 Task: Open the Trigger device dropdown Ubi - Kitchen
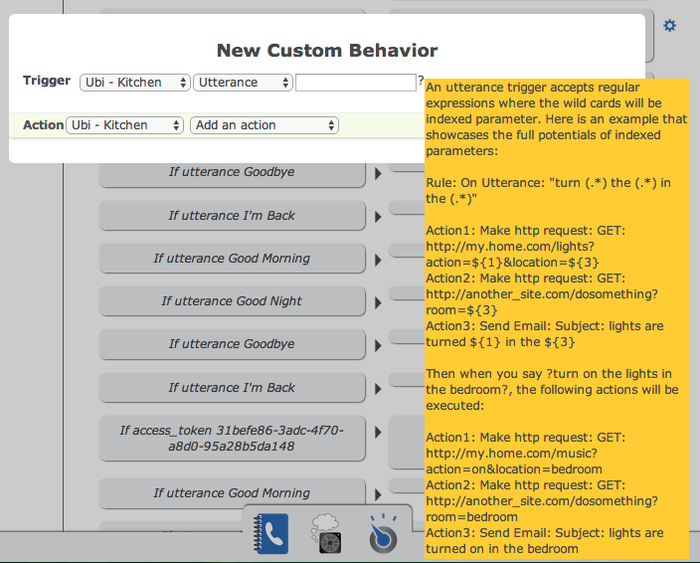(135, 83)
